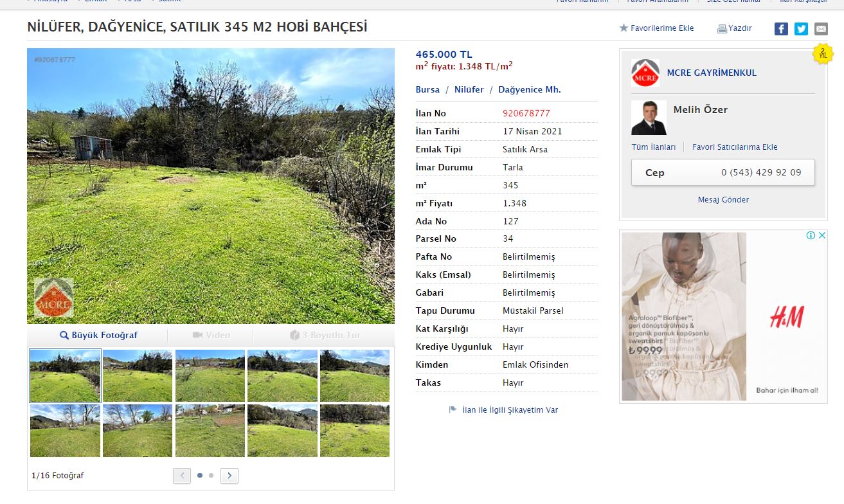Open Tüm İlanları of the seller

tap(654, 147)
